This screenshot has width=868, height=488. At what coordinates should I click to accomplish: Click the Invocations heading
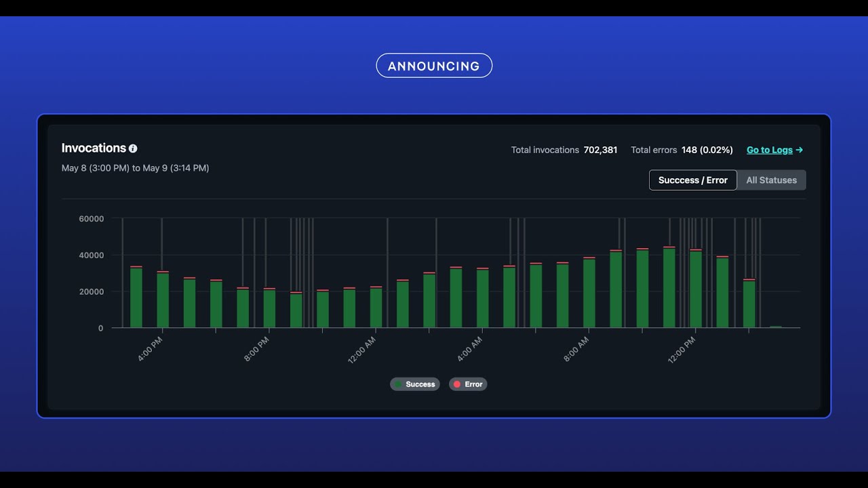pos(94,148)
